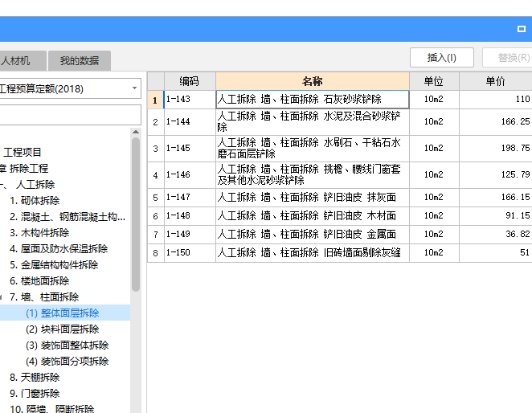The image size is (532, 413).
Task: Click price cell 166.25
Action: pyautogui.click(x=496, y=122)
